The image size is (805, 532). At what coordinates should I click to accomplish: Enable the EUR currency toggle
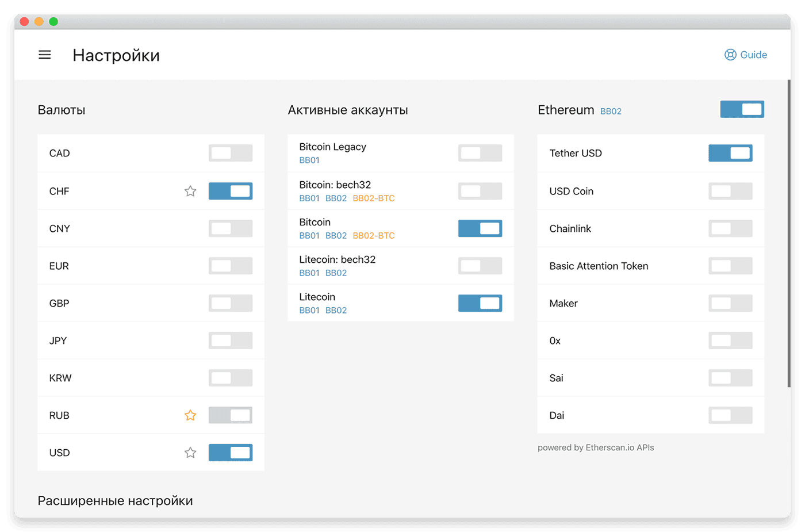pyautogui.click(x=231, y=266)
